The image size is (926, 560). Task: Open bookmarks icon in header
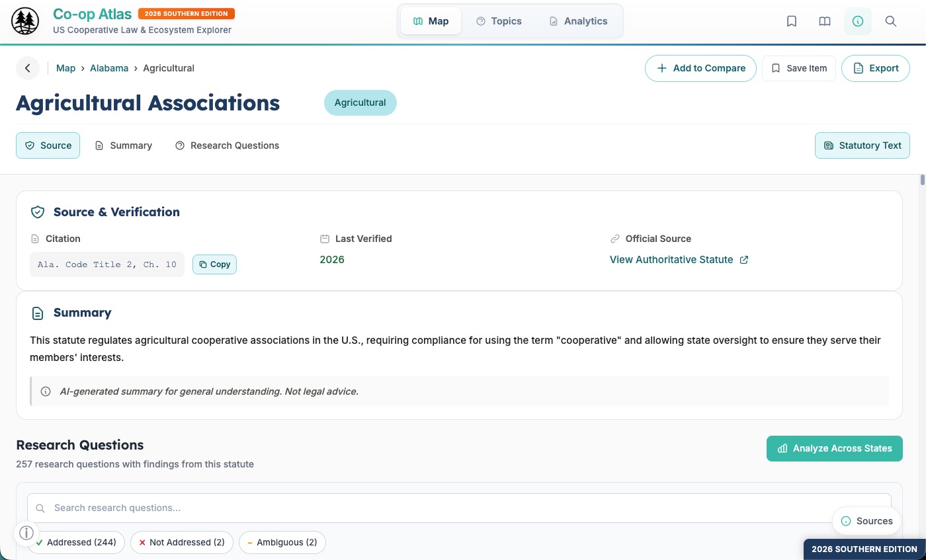(792, 21)
